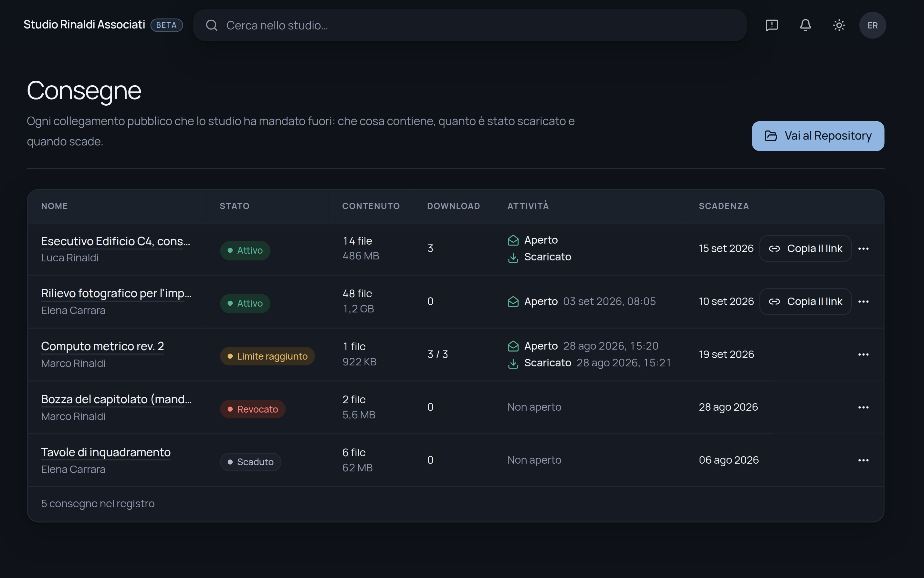Click the BETA badge
Viewport: 924px width, 578px height.
(x=166, y=25)
